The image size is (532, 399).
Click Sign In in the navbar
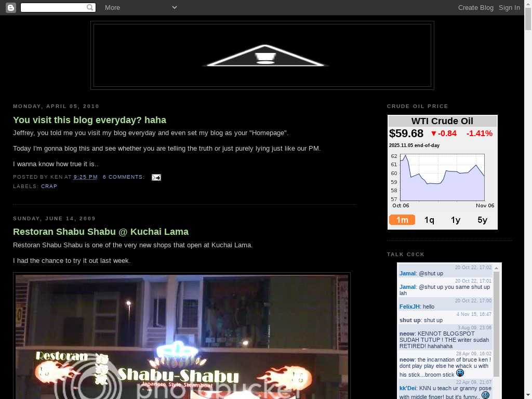point(509,7)
